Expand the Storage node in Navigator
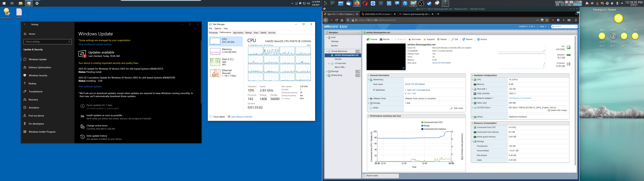This screenshot has width=644, height=181. pyautogui.click(x=327, y=72)
